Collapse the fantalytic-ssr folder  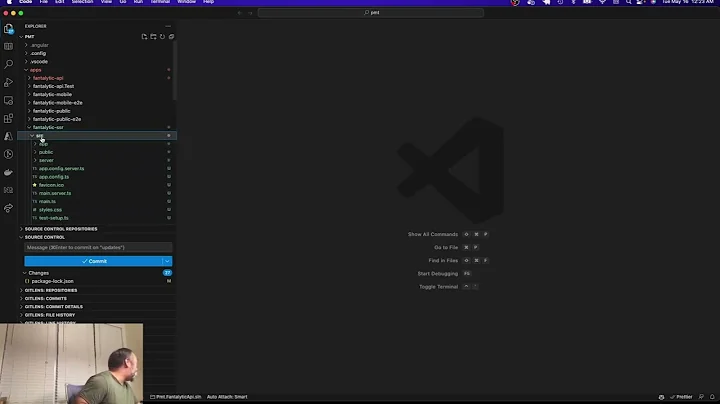click(48, 127)
